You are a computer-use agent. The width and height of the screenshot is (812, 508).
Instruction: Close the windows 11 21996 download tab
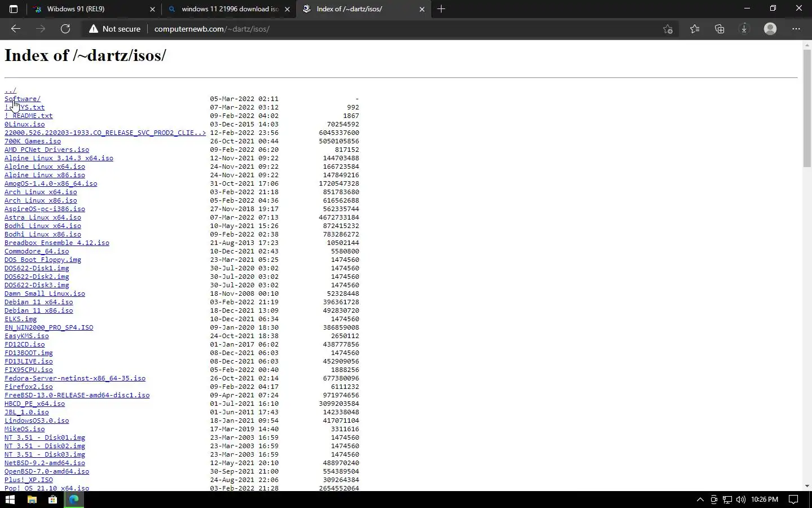pos(287,9)
